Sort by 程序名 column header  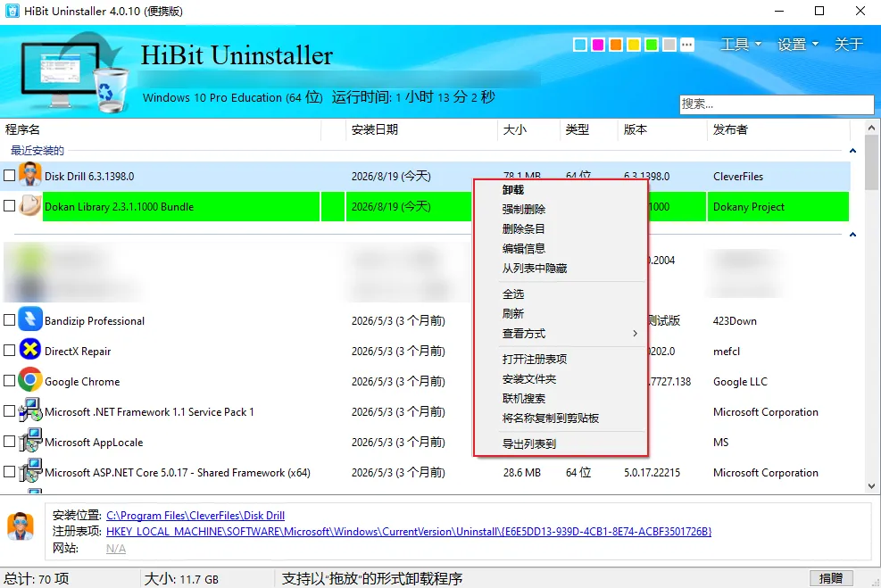[161, 129]
